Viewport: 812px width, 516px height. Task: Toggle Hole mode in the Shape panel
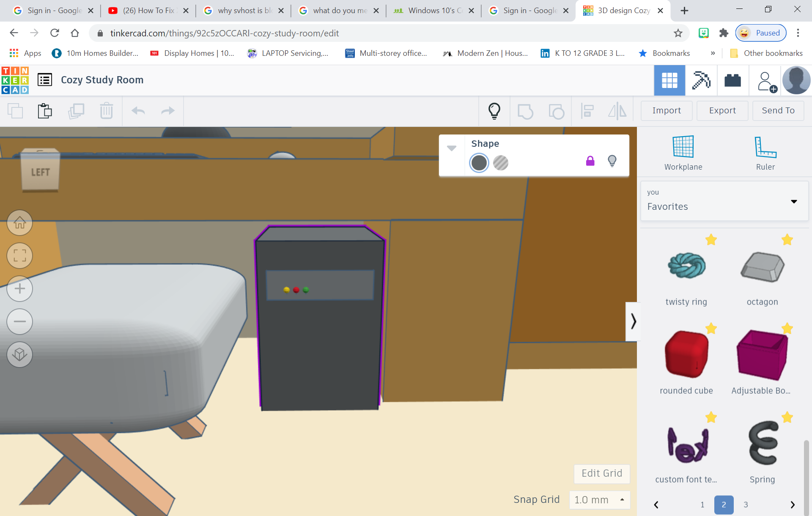click(501, 163)
